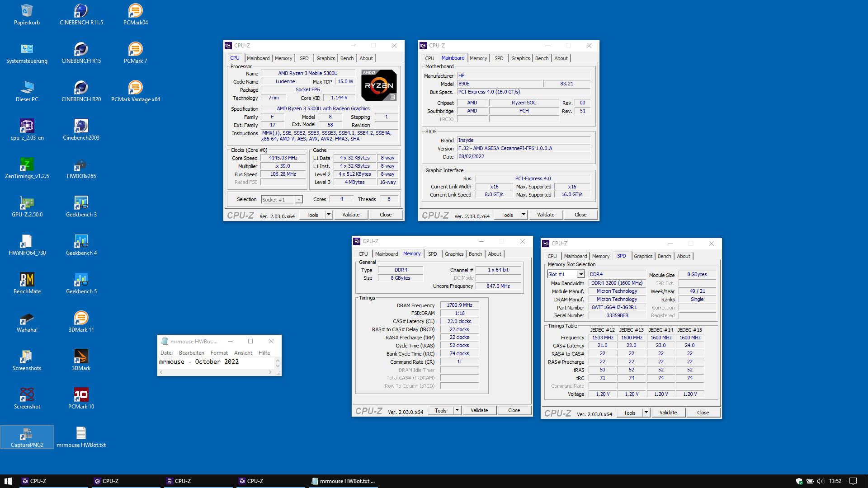Viewport: 868px width, 488px height.
Task: Expand Tools arrow in SPD window
Action: (x=646, y=413)
